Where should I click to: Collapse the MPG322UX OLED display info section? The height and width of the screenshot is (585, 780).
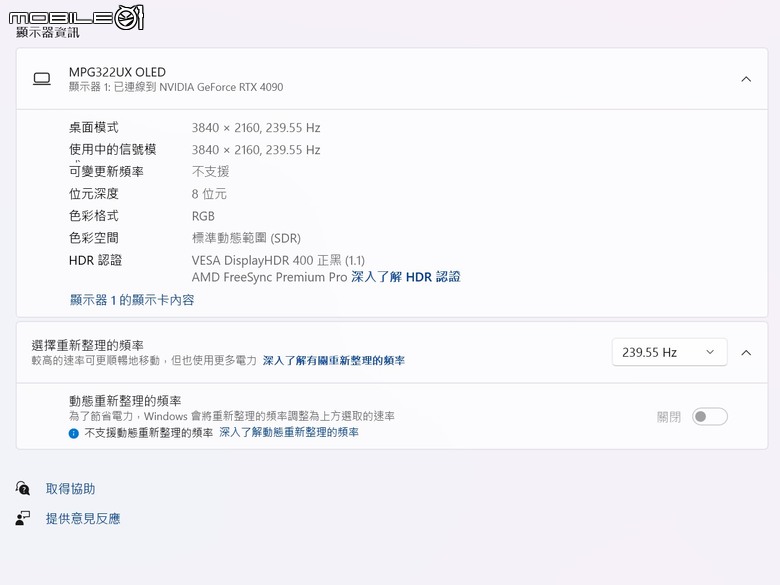coord(746,79)
